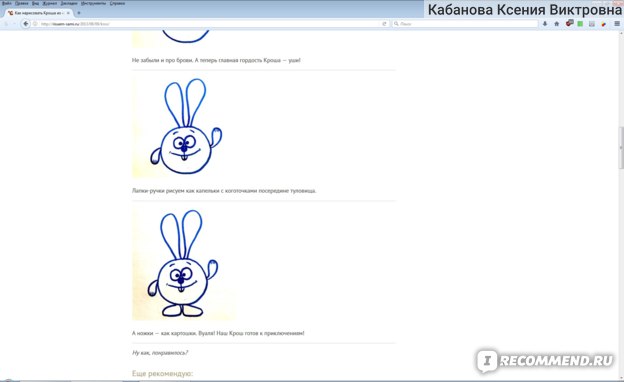Click the 'А ножки — как картошки' caption
Screen dimensions: 624x382
(218, 333)
